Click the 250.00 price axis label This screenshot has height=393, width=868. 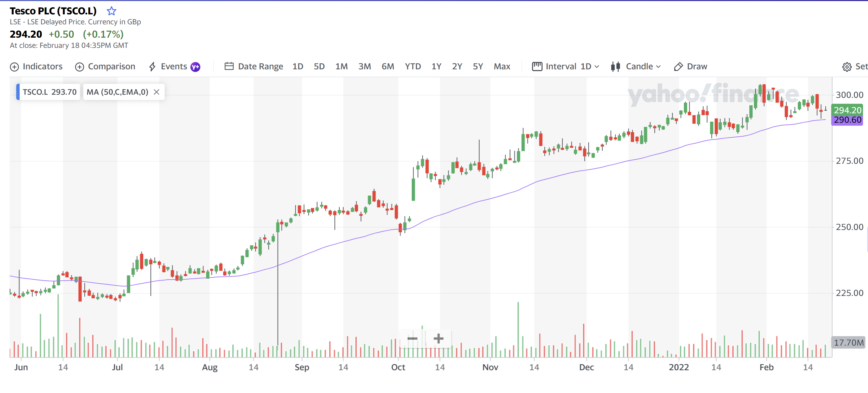[849, 227]
